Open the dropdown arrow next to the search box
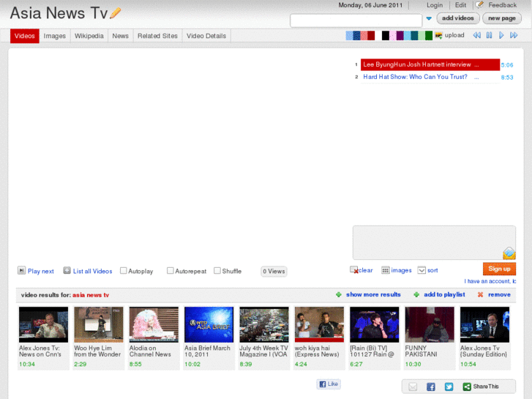Screen dimensions: 532x399 (429, 18)
